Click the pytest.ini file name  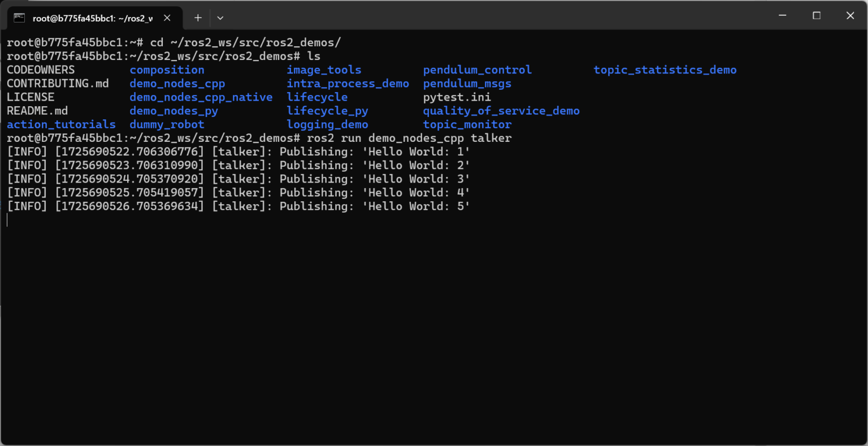[x=457, y=97]
